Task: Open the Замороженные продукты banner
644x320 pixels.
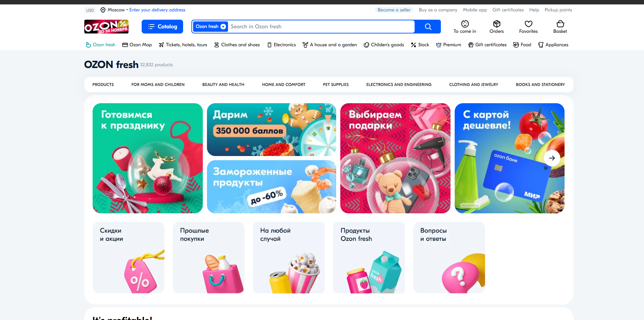Action: (x=272, y=187)
